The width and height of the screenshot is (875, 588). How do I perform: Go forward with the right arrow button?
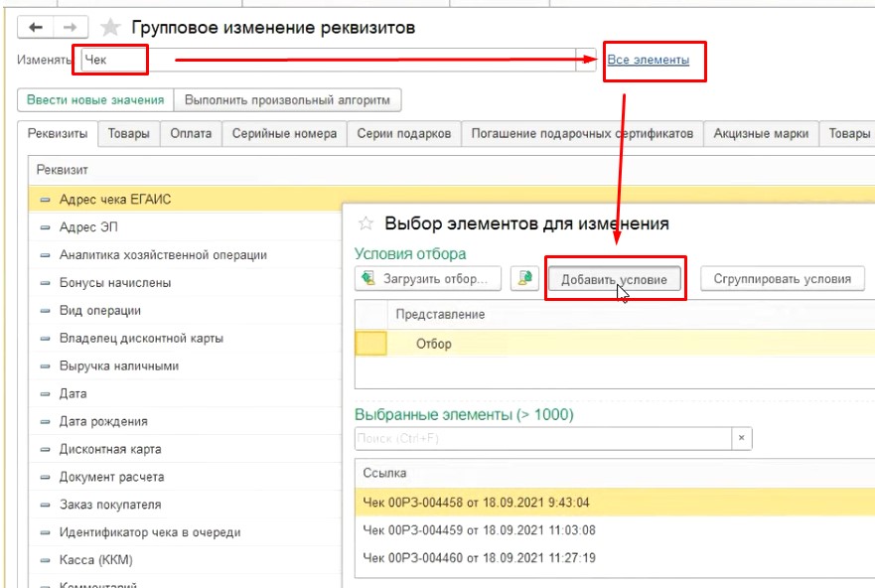pos(71,28)
